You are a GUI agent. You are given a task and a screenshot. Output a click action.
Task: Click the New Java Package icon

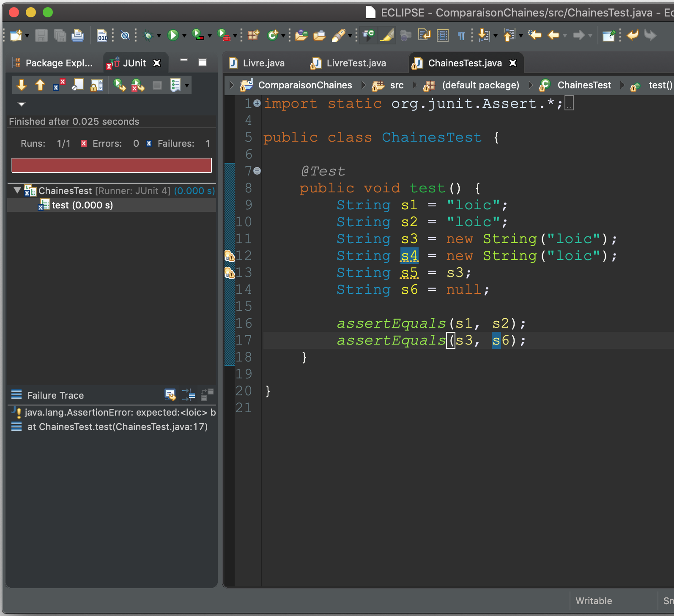[x=253, y=35]
